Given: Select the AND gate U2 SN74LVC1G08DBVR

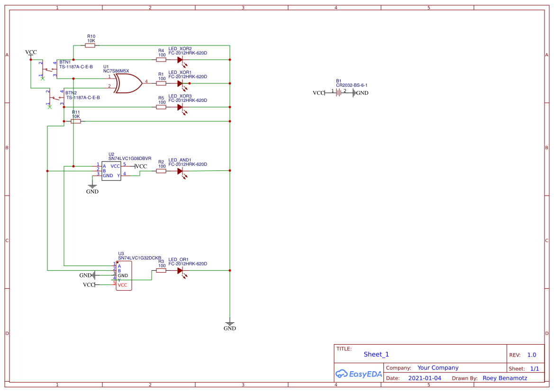Looking at the screenshot, I should pos(111,171).
